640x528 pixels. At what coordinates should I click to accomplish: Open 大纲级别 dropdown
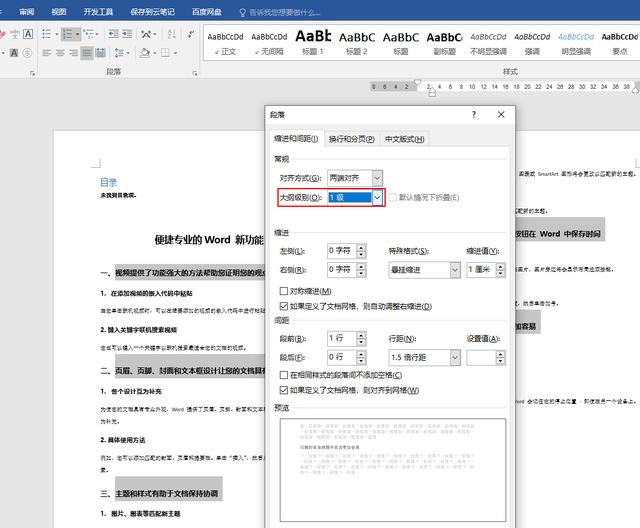pos(378,197)
